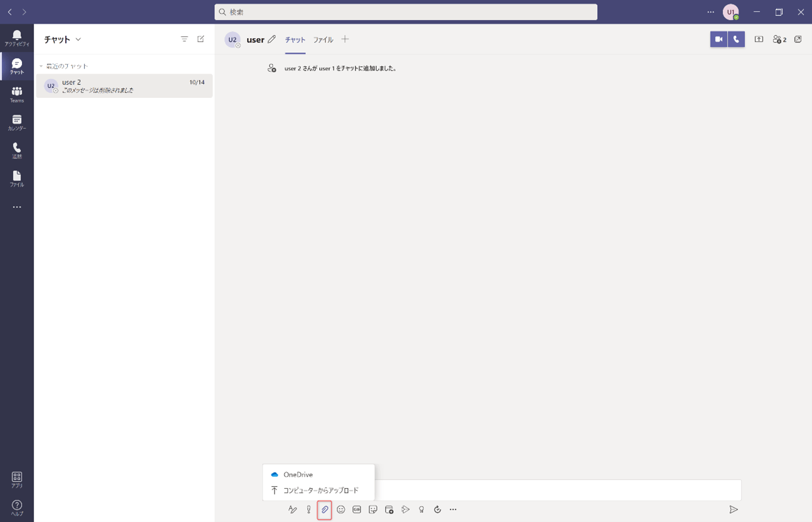This screenshot has height=522, width=812.
Task: Open the settings and more ellipsis in title bar
Action: pos(710,12)
